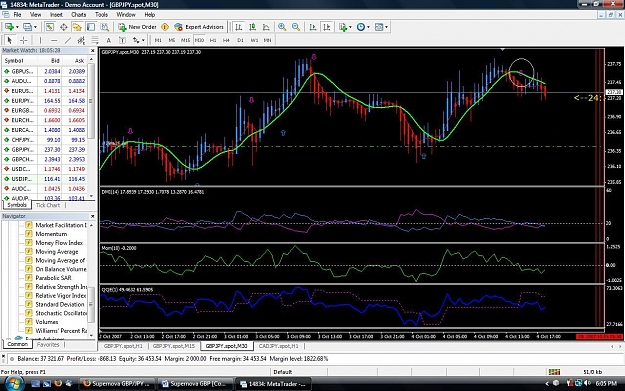The image size is (625, 391).
Task: Select the CHFJPY row in Market Watch
Action: click(45, 140)
